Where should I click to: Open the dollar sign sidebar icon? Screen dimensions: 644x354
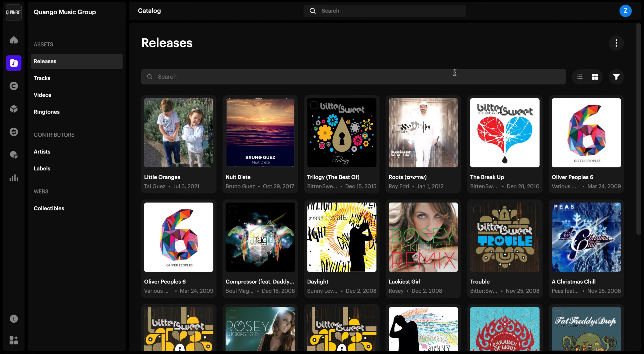pyautogui.click(x=14, y=132)
